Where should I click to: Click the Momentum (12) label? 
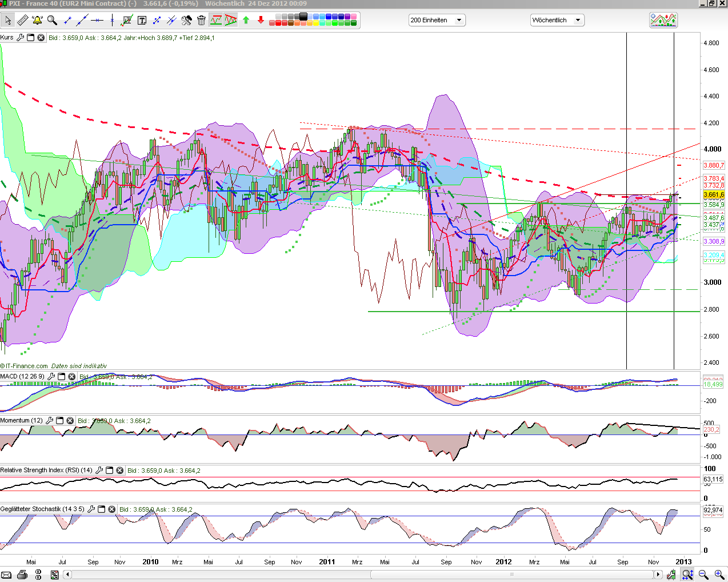21,420
